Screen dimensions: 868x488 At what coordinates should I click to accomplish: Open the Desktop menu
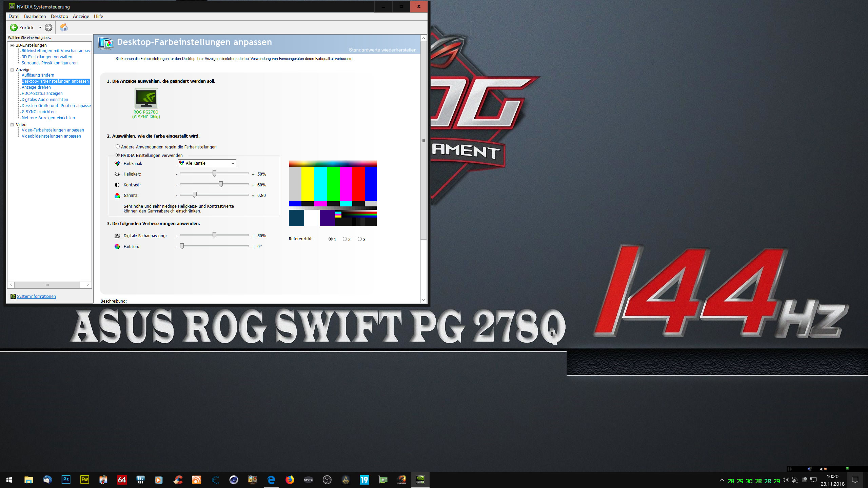coord(59,16)
